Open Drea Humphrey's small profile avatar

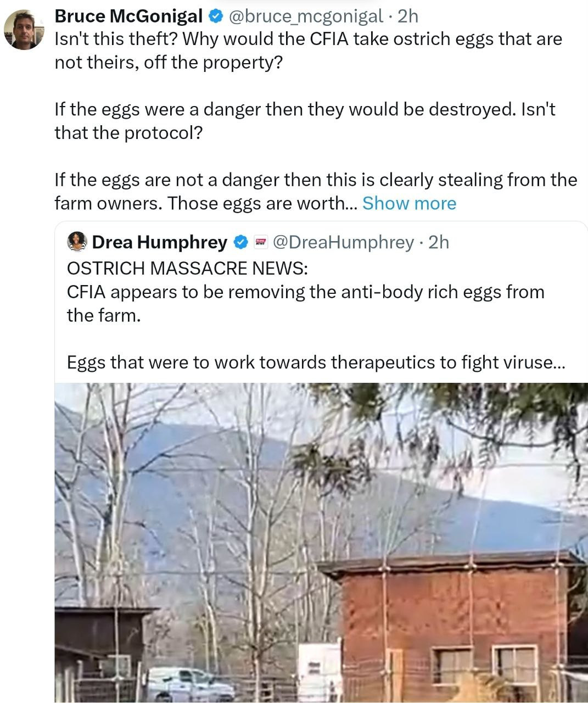coord(77,242)
